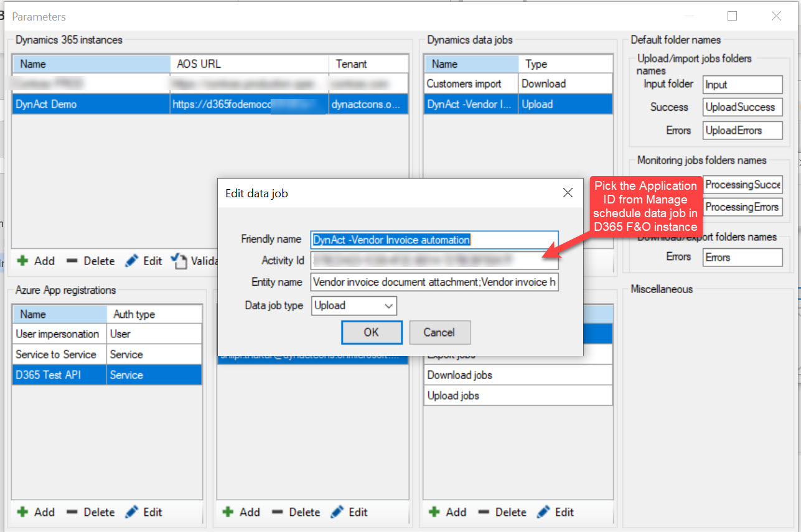The image size is (801, 532).
Task: Click Edit in the bottom middle panel
Action: [x=349, y=512]
